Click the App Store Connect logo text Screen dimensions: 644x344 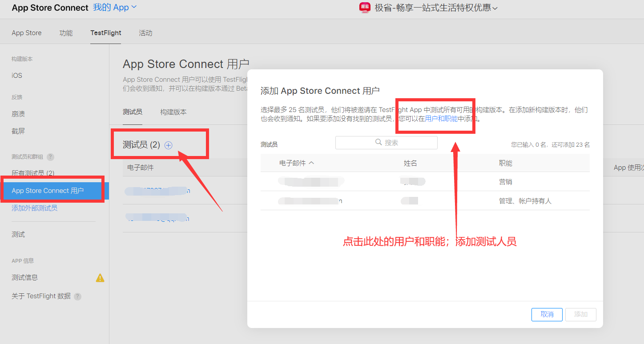[50, 8]
